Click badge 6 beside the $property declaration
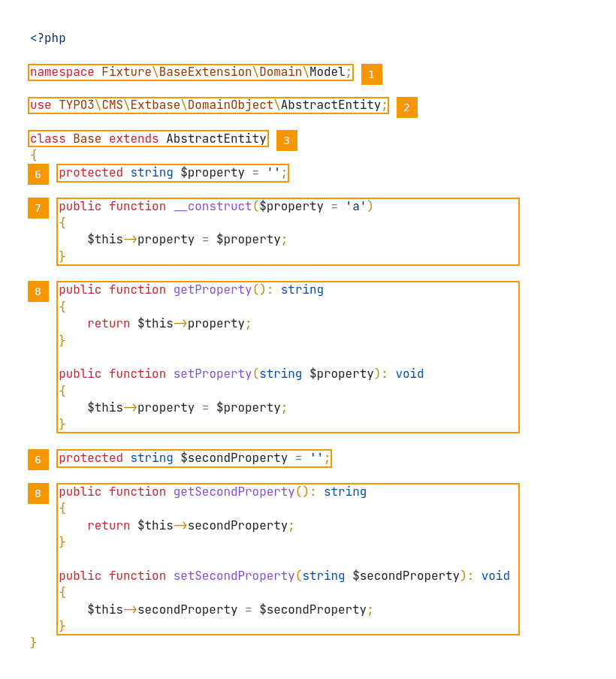 pos(38,174)
